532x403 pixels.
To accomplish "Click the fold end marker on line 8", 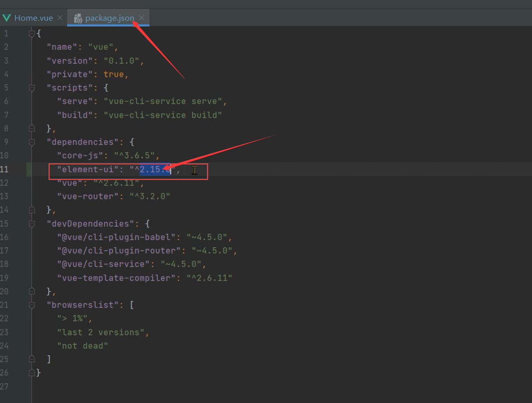I will click(32, 128).
